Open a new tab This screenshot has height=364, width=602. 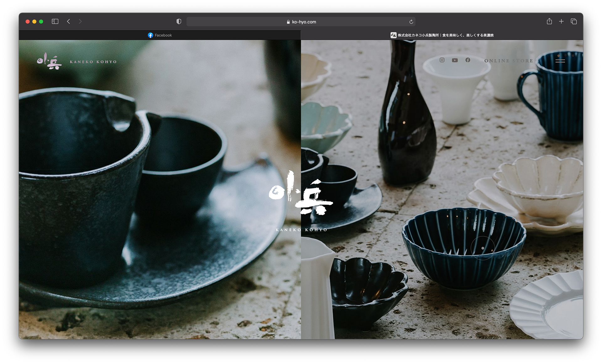coord(561,21)
